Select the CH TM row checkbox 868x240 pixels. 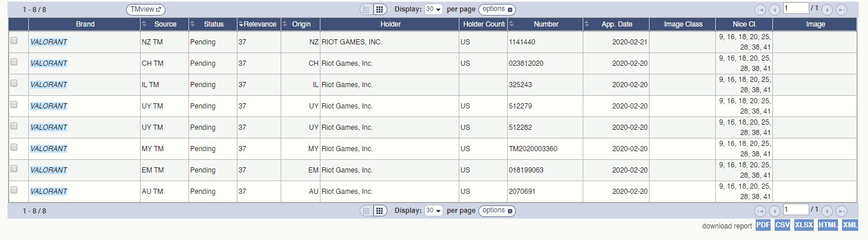click(x=14, y=62)
